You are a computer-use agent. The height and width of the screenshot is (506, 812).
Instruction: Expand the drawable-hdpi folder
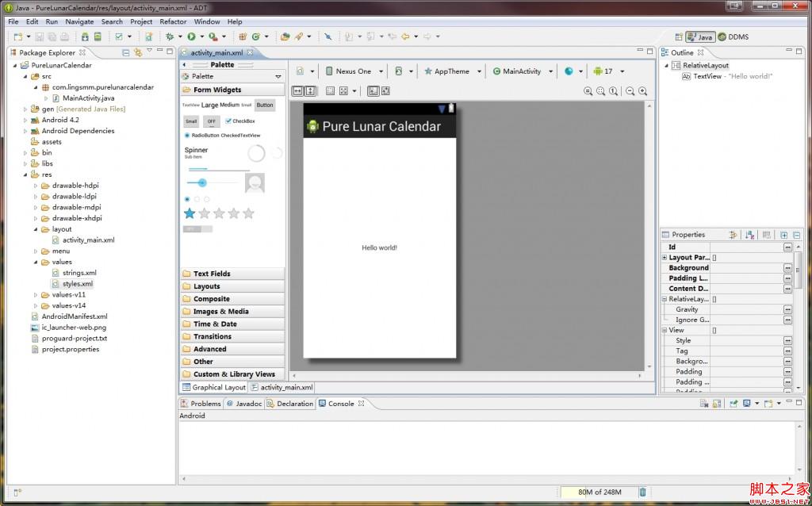(36, 186)
